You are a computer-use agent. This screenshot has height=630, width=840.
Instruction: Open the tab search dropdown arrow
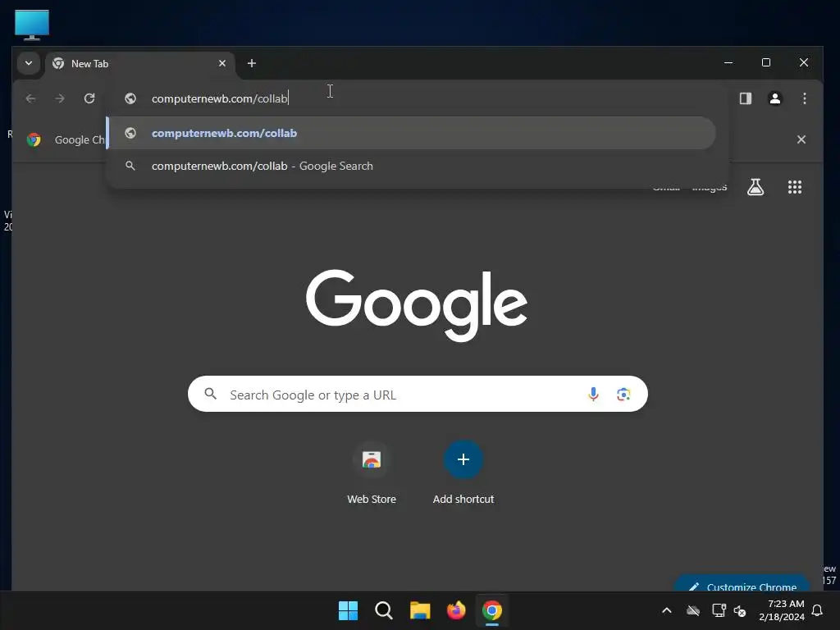29,63
